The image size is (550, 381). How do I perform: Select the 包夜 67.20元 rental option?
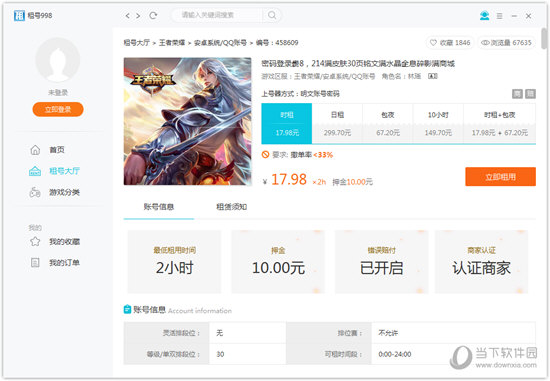[x=388, y=123]
